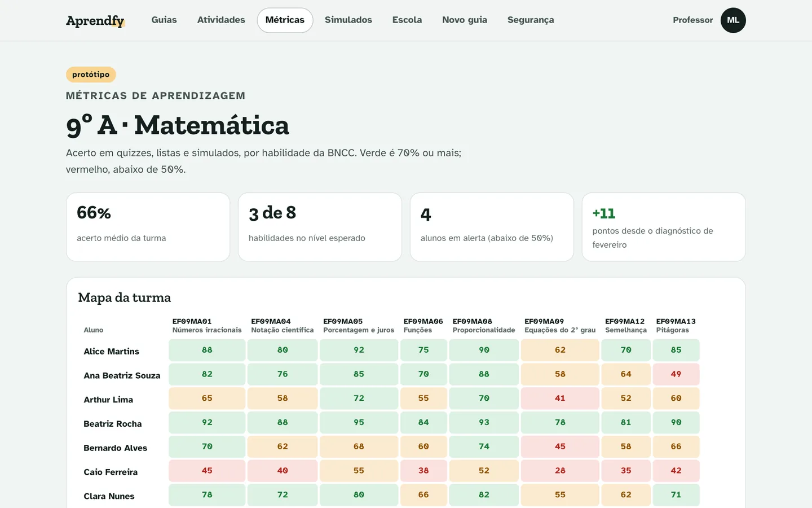812x508 pixels.
Task: Go to Simulados in the navigation
Action: [x=348, y=20]
